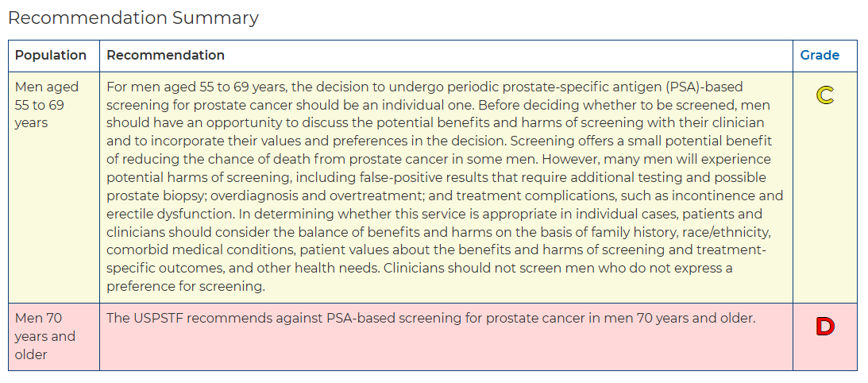The image size is (868, 383).
Task: Select the 'Men aged 55 to 69 years' cell
Action: coord(54,188)
